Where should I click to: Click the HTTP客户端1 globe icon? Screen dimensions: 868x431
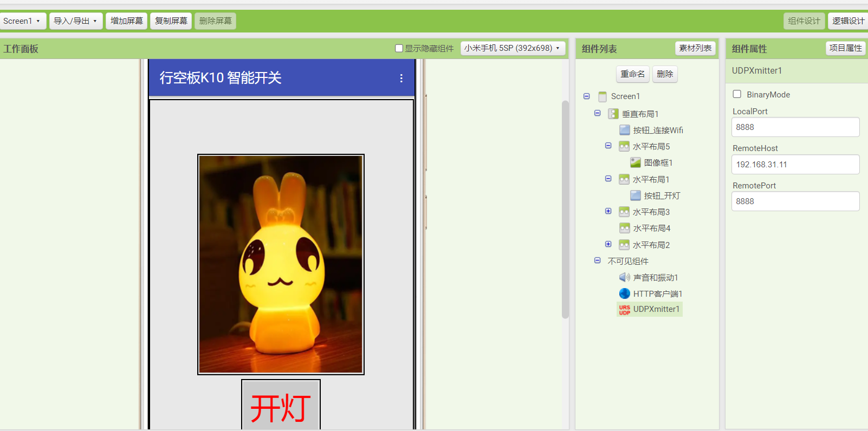point(625,293)
